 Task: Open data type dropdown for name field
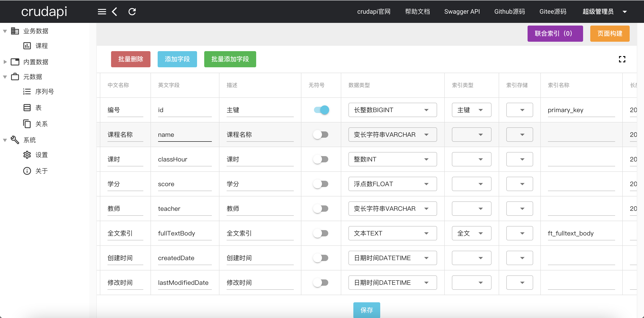(392, 135)
